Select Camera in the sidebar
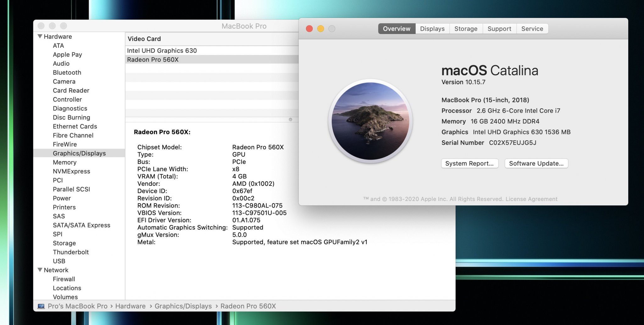This screenshot has width=644, height=325. point(64,81)
